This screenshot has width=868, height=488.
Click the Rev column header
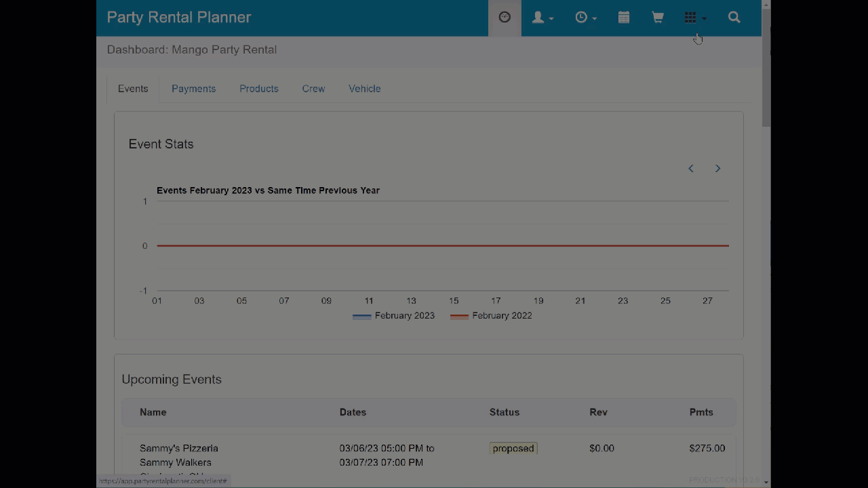pos(599,412)
